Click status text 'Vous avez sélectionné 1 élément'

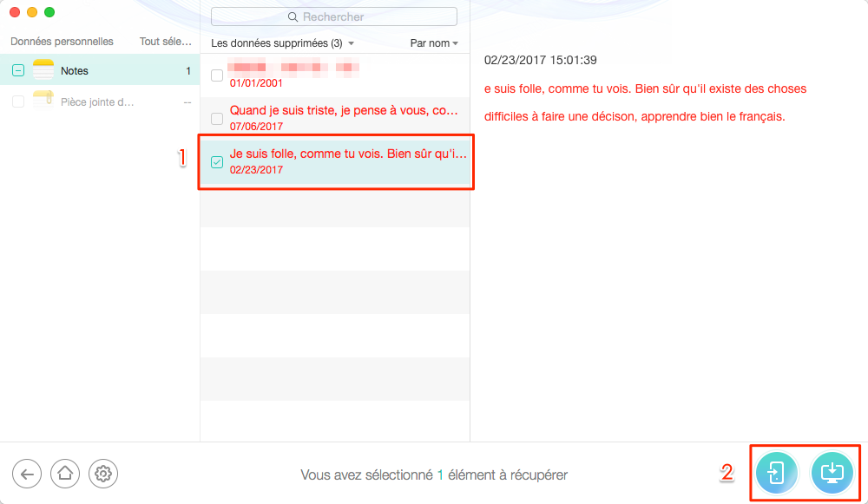(434, 475)
